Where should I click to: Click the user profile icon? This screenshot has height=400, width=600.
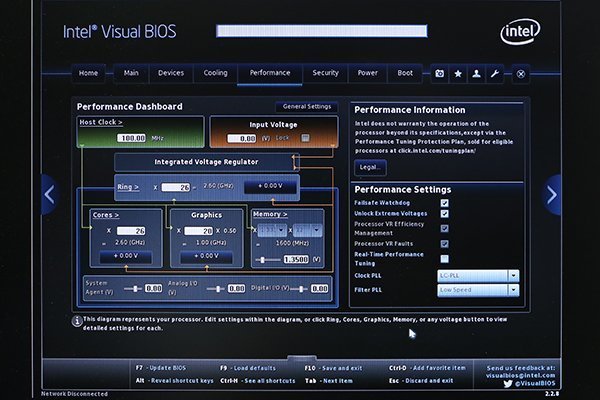coord(477,73)
